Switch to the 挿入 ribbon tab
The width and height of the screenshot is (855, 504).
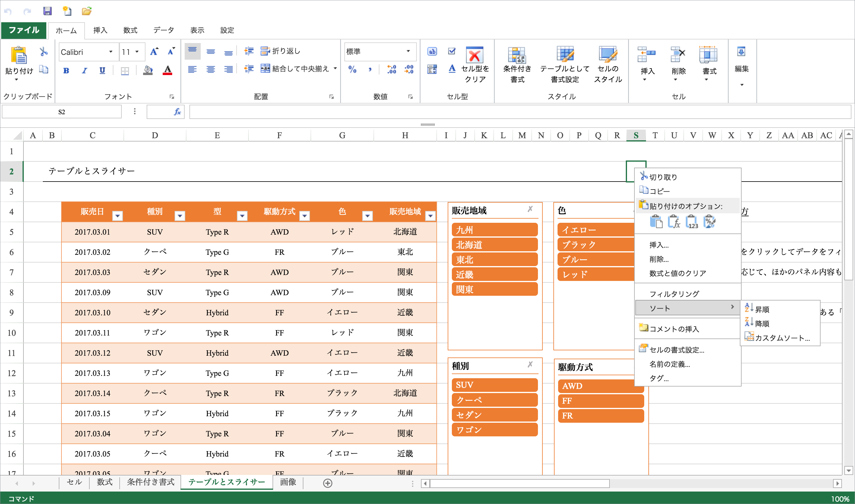click(x=100, y=30)
